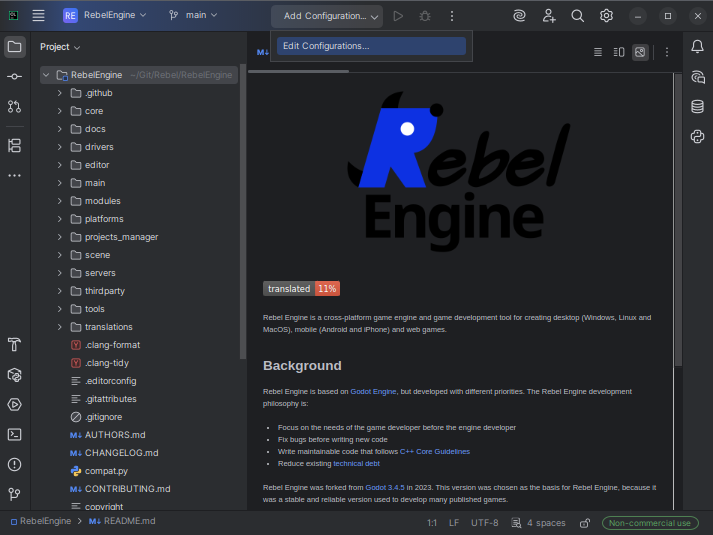Open the Pull Requests tool window
713x535 pixels.
[x=15, y=106]
